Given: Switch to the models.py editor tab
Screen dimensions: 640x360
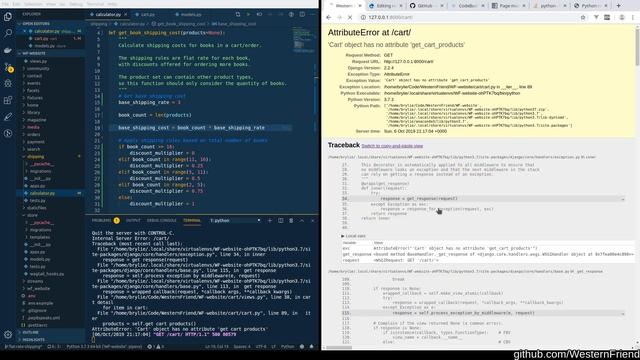Looking at the screenshot, I should coord(191,15).
